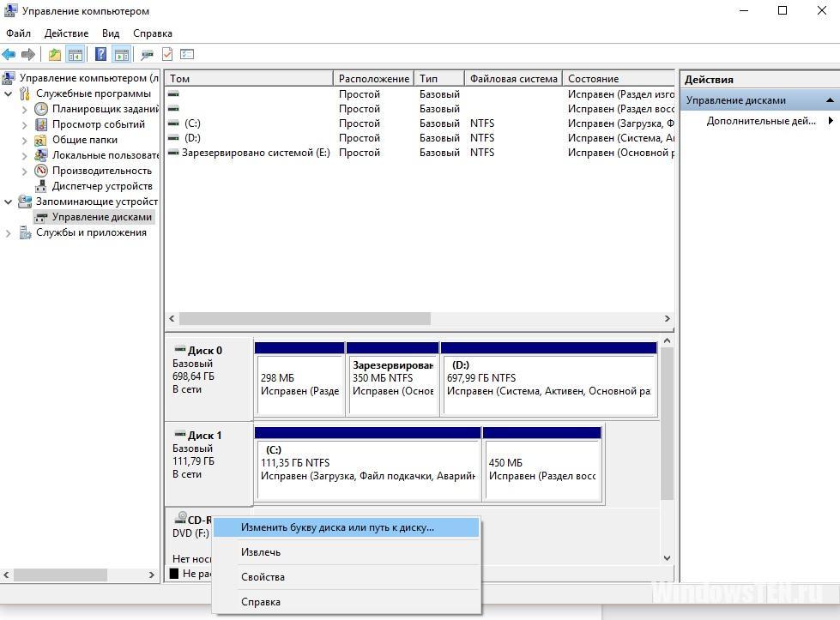Select the (D:) 697,99 ГБ partition block

click(549, 379)
